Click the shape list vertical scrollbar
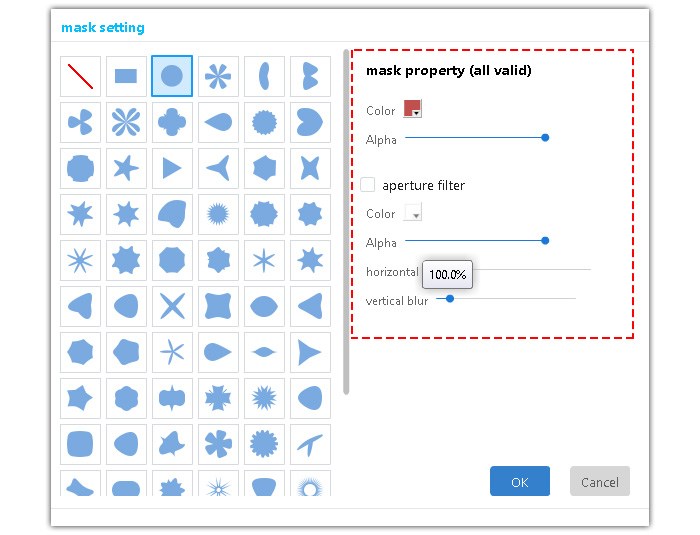 tap(346, 222)
